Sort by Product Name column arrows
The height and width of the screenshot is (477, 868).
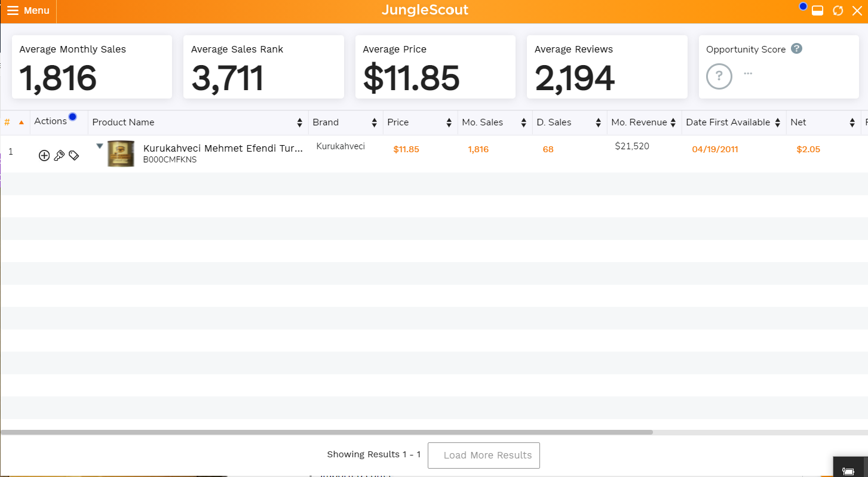click(300, 122)
